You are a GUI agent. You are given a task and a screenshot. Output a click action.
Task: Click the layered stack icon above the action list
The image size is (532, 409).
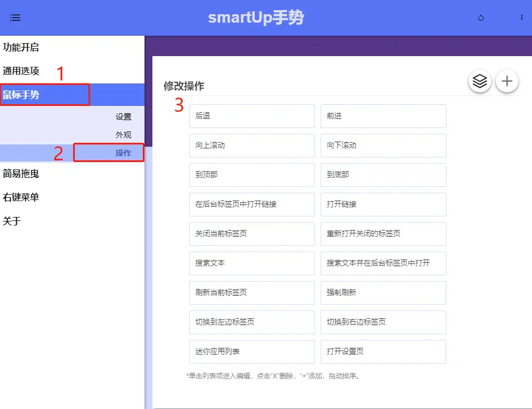(x=479, y=81)
